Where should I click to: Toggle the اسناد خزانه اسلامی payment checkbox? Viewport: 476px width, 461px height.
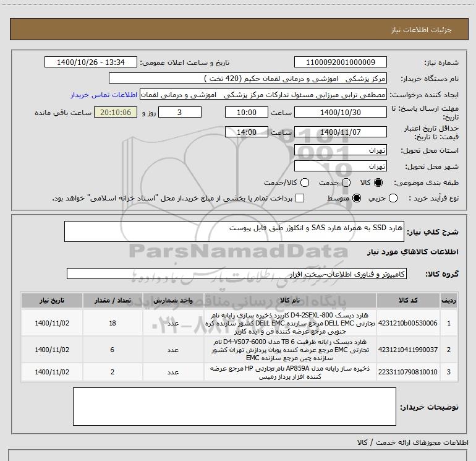click(x=300, y=198)
